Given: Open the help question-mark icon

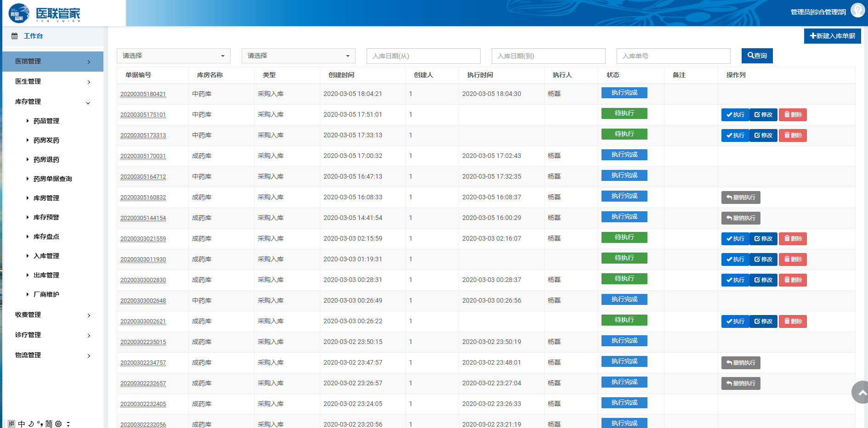Looking at the screenshot, I should pos(857,10).
